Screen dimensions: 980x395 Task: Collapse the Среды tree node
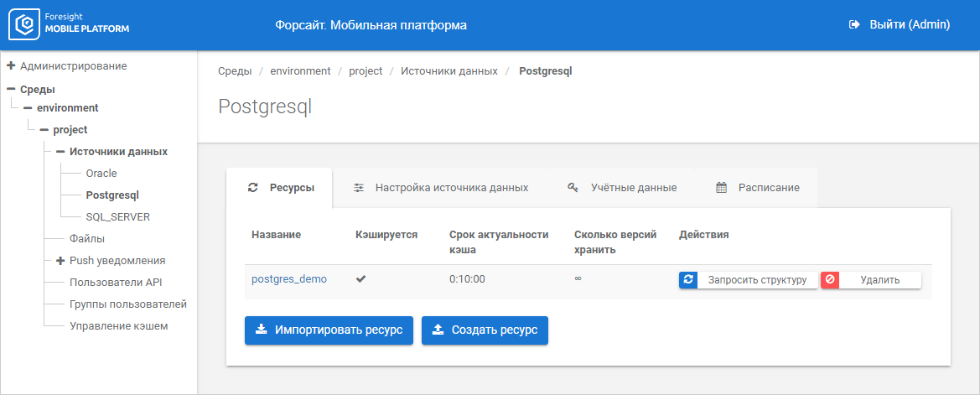pos(11,89)
